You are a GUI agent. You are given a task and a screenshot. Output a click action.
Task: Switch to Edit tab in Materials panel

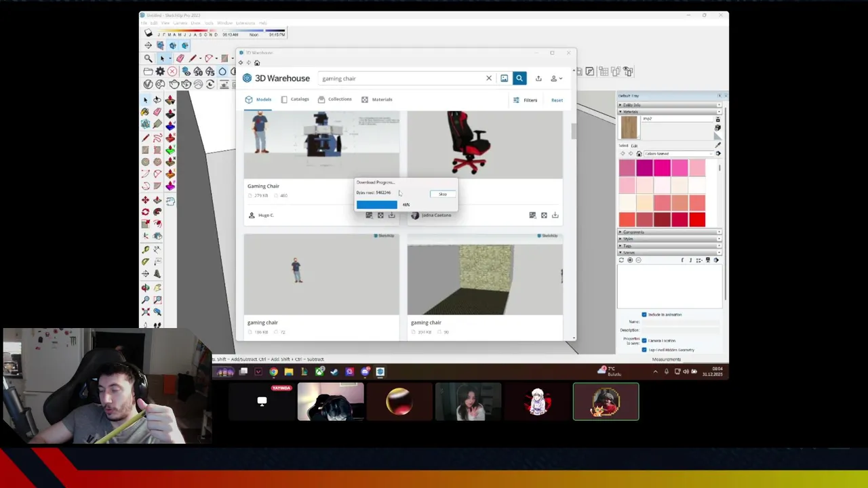click(635, 146)
